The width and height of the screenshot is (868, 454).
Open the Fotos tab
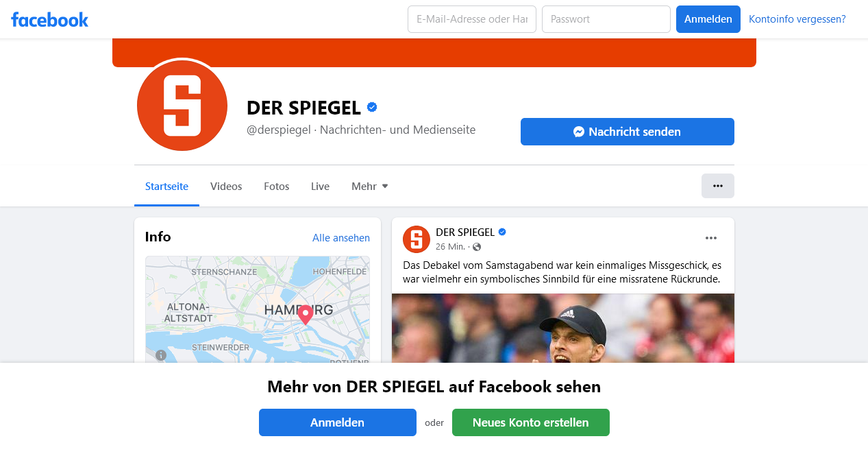pyautogui.click(x=276, y=187)
